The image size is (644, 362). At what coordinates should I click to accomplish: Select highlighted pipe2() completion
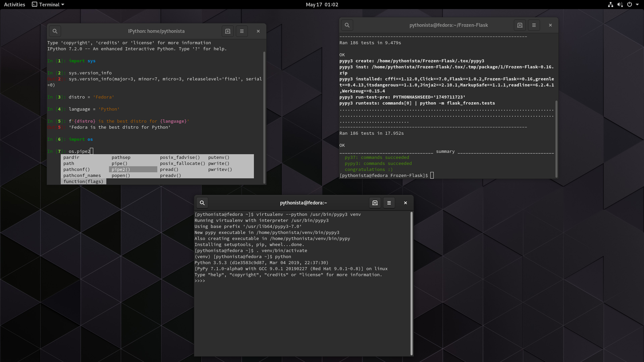click(133, 169)
